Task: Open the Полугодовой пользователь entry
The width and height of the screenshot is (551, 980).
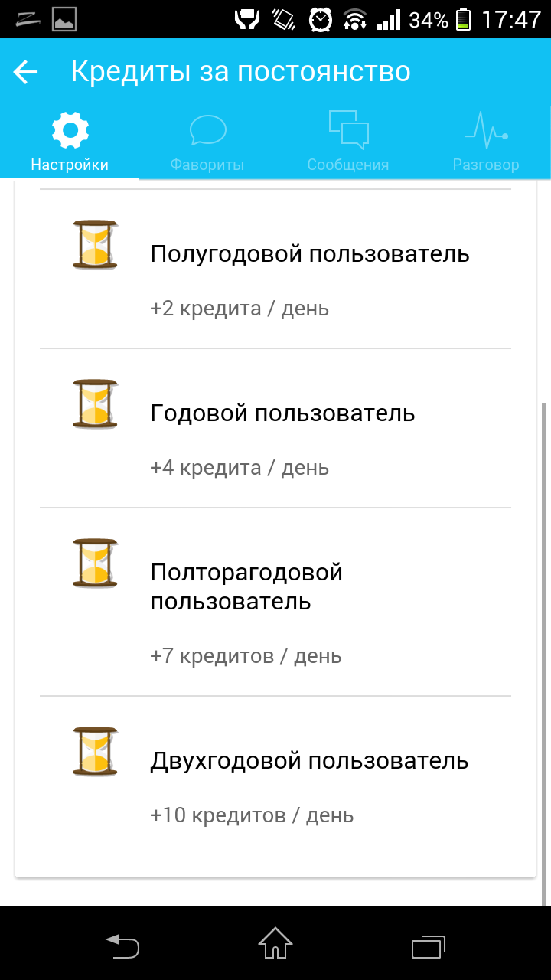Action: click(x=275, y=269)
